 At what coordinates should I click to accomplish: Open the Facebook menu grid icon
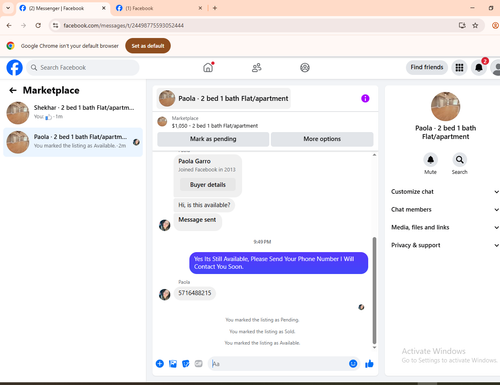tap(459, 68)
